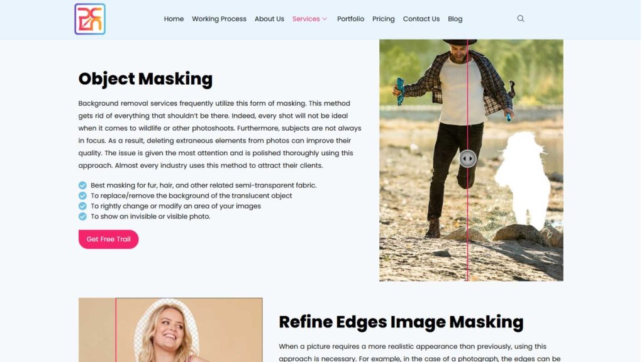This screenshot has width=644, height=362.
Task: View the Pricing page
Action: (x=383, y=19)
